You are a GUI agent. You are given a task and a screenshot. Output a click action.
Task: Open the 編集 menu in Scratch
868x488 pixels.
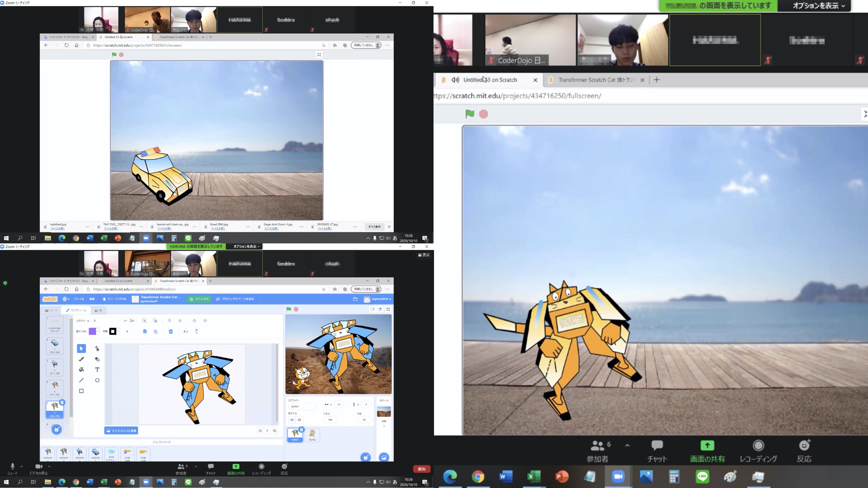click(92, 299)
